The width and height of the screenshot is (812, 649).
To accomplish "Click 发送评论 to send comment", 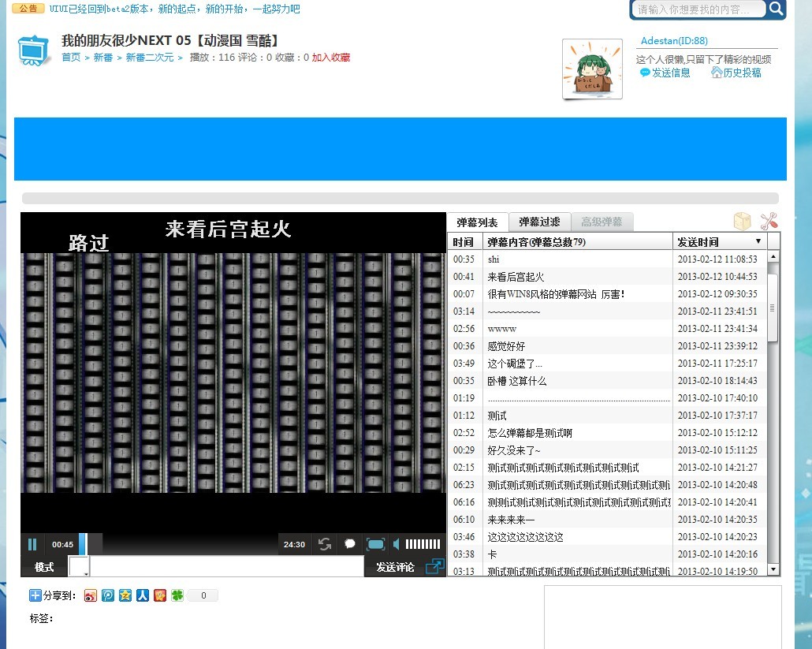I will click(395, 567).
